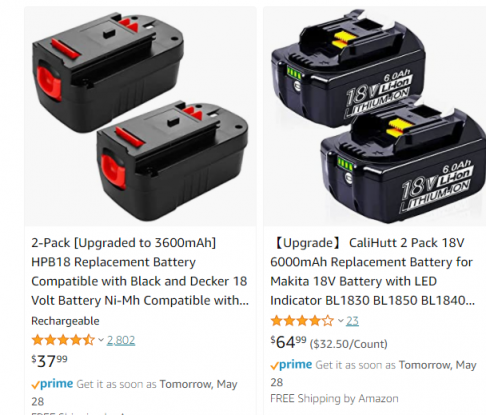Click the Rechargeable label under the HPB18 title
This screenshot has height=415, width=486.
click(65, 321)
